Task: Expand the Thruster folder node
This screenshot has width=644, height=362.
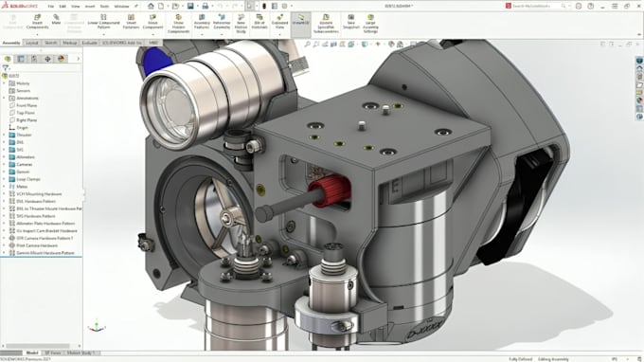Action: click(4, 135)
